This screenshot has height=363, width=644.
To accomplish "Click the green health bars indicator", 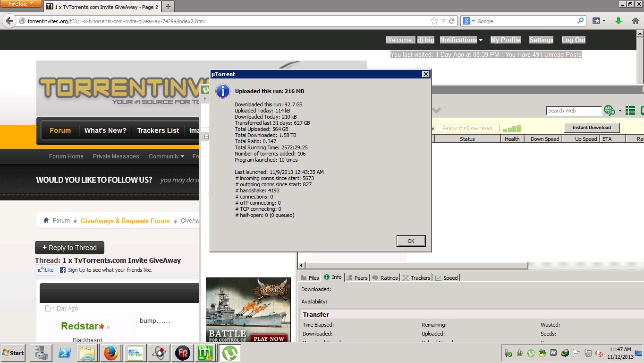I will [512, 129].
